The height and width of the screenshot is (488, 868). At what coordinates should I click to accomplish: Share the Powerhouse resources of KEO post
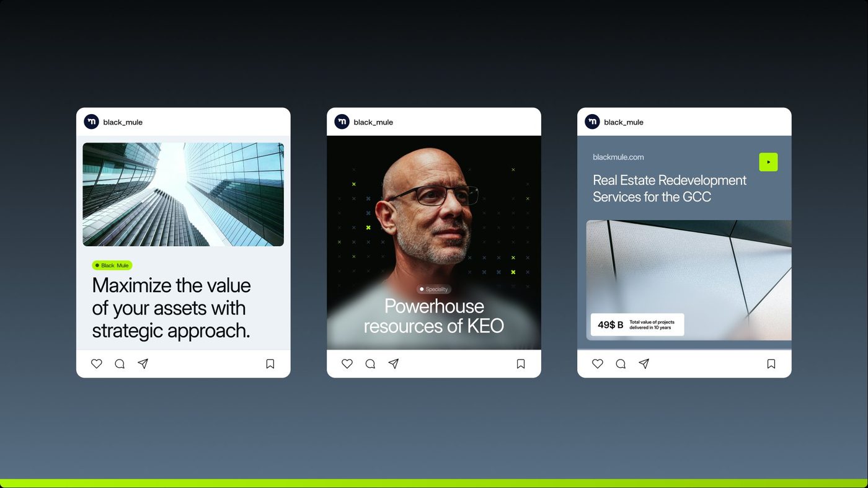[x=394, y=364]
